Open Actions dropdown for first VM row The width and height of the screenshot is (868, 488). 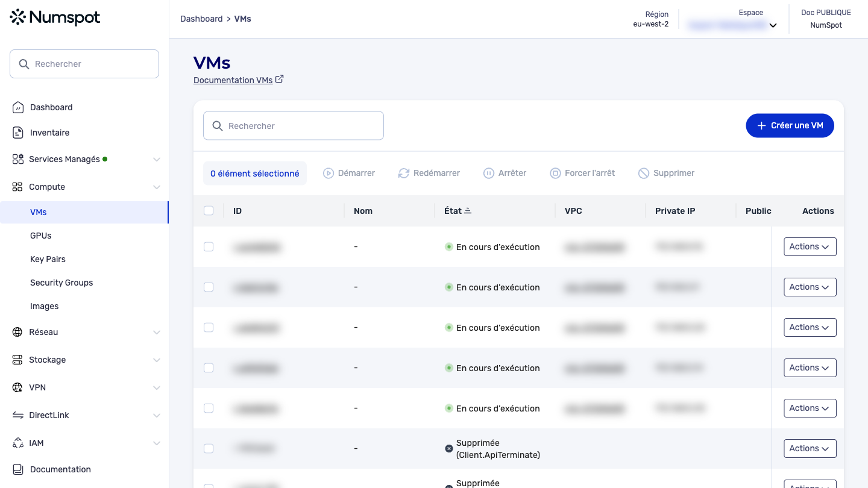tap(810, 247)
